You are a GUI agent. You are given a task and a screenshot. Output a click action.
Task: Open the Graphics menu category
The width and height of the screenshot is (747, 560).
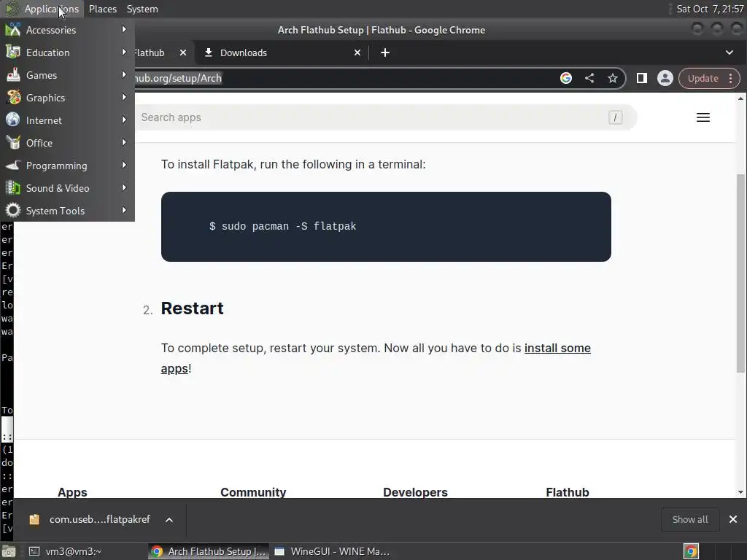(x=67, y=98)
